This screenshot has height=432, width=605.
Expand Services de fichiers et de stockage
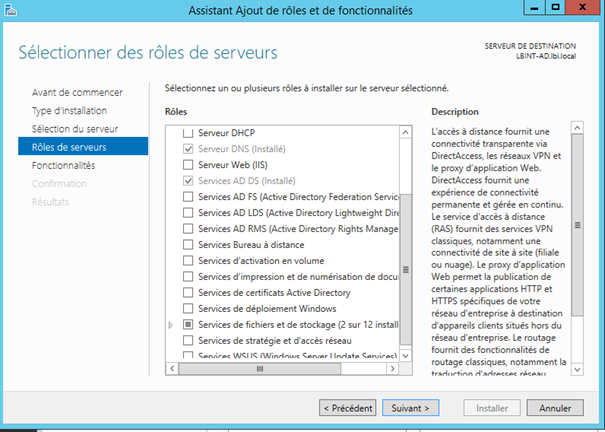[x=171, y=325]
